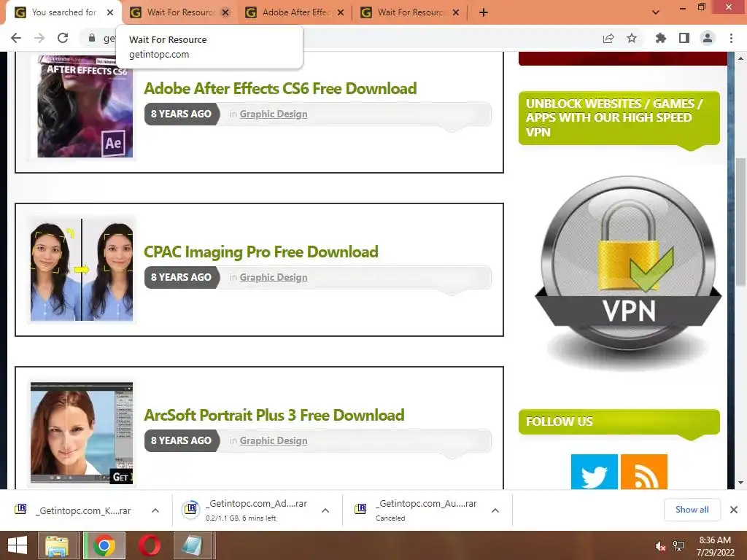Click the muted volume tray icon
Screen dimensions: 747x560
tap(660, 547)
